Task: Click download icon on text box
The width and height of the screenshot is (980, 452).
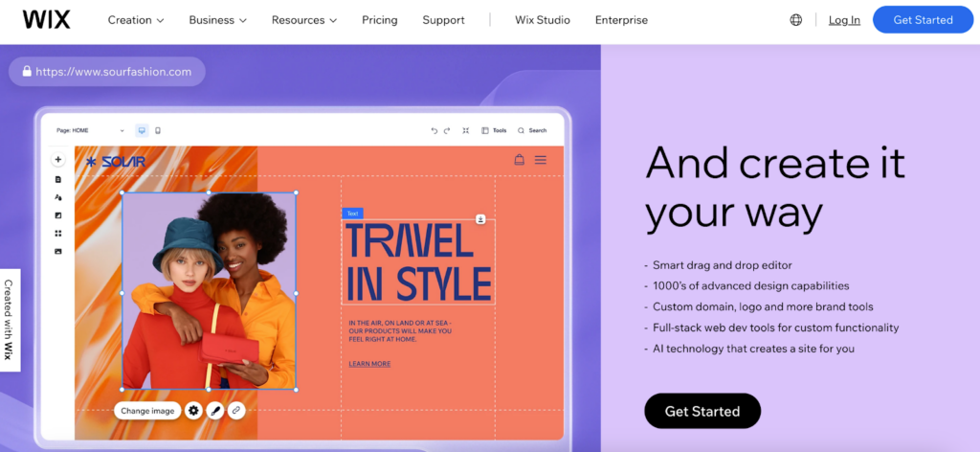Action: coord(480,218)
